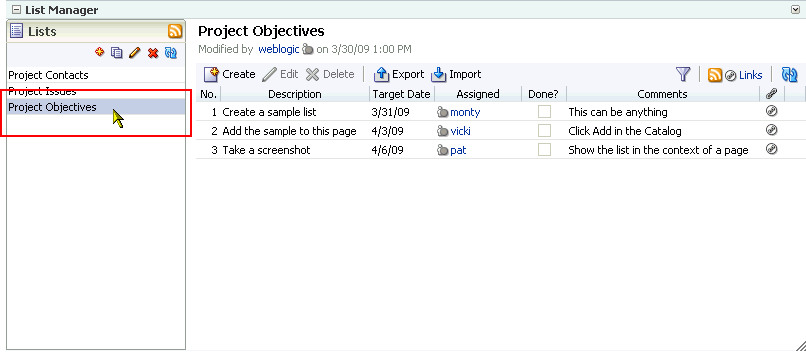
Task: Open the weblogic user link
Action: coord(279,49)
